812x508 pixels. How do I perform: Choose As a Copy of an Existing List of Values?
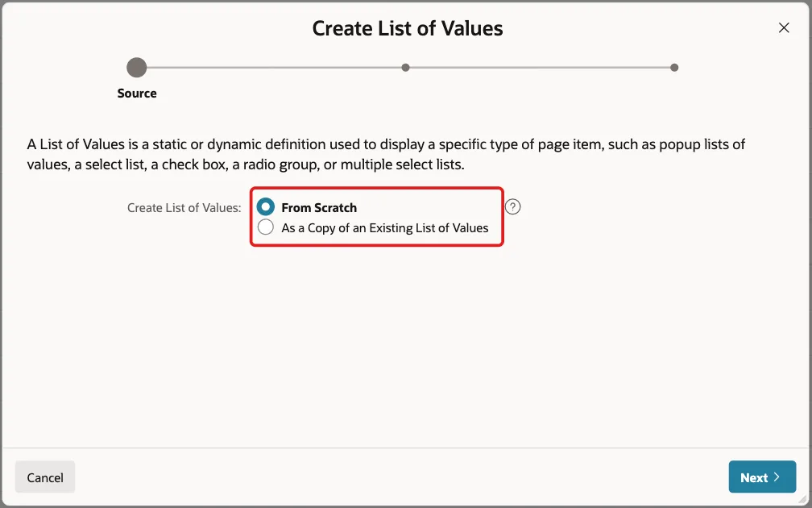click(x=266, y=227)
